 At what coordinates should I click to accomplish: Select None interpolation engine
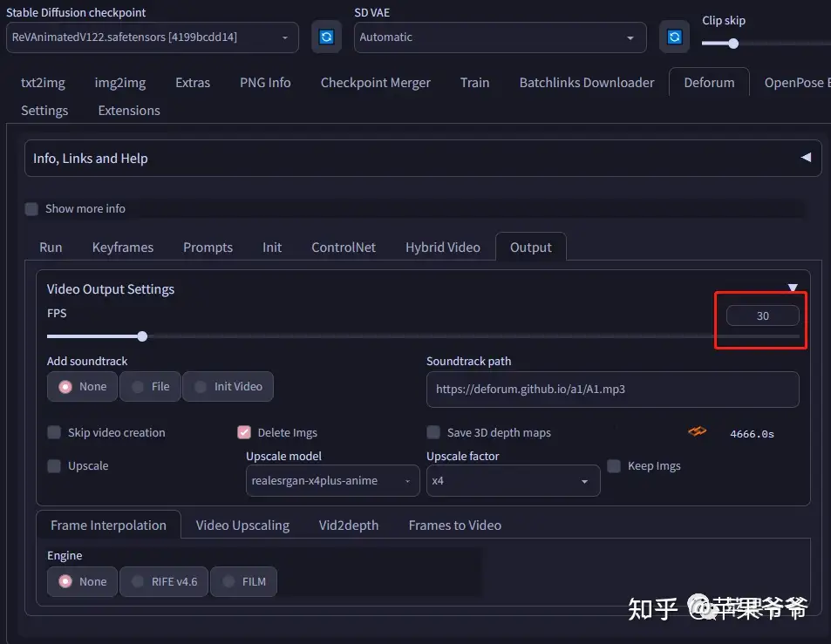pos(82,581)
